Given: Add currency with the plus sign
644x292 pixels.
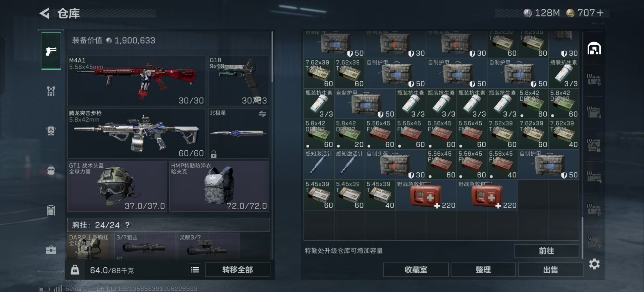Looking at the screenshot, I should coord(600,13).
